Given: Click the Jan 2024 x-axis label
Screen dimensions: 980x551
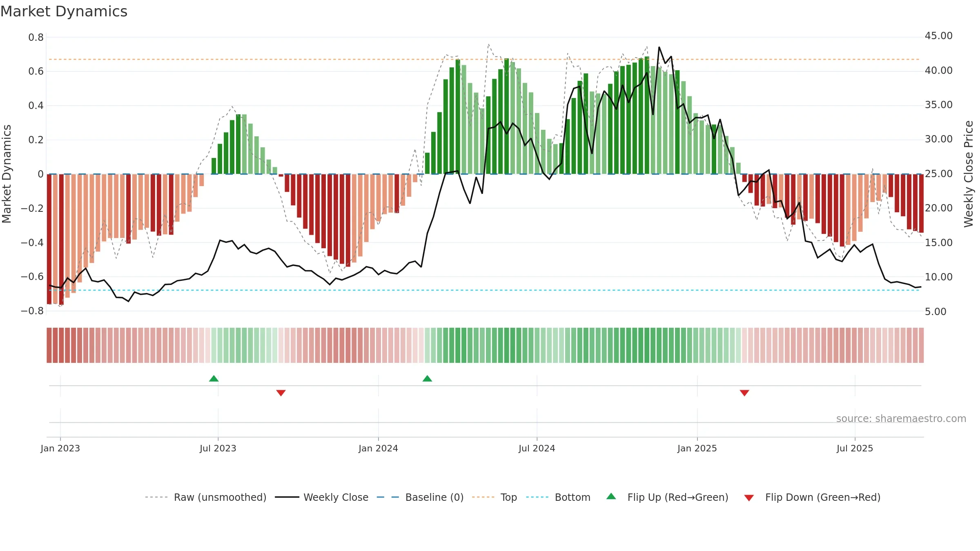Looking at the screenshot, I should (379, 448).
